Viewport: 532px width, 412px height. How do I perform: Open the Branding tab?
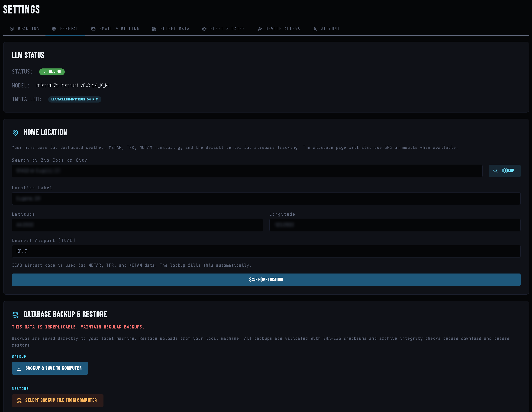point(24,29)
